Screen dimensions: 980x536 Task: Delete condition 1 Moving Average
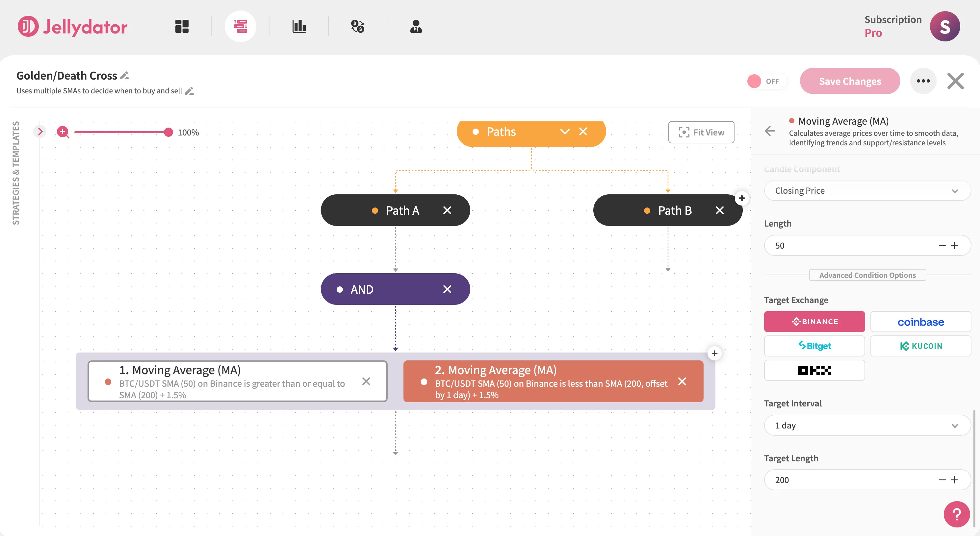(366, 381)
